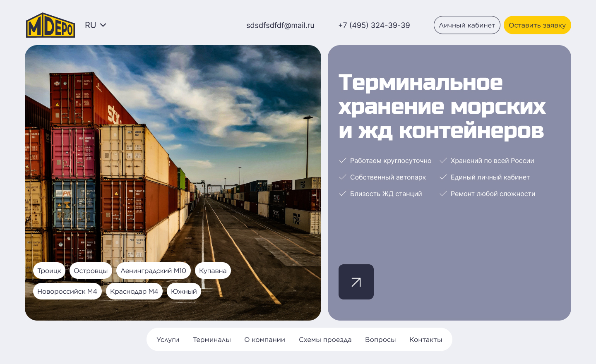Open Личный кабинет
Screen dimensions: 596x364
coord(467,25)
